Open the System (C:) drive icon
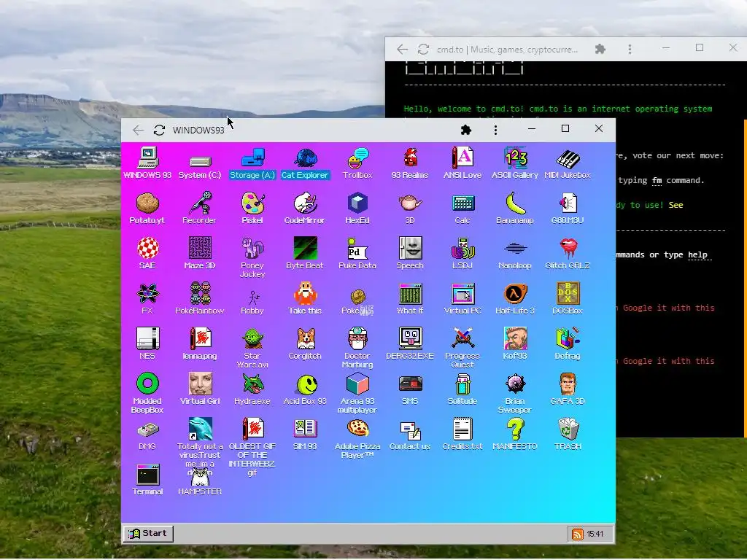The image size is (747, 560). pos(200,162)
